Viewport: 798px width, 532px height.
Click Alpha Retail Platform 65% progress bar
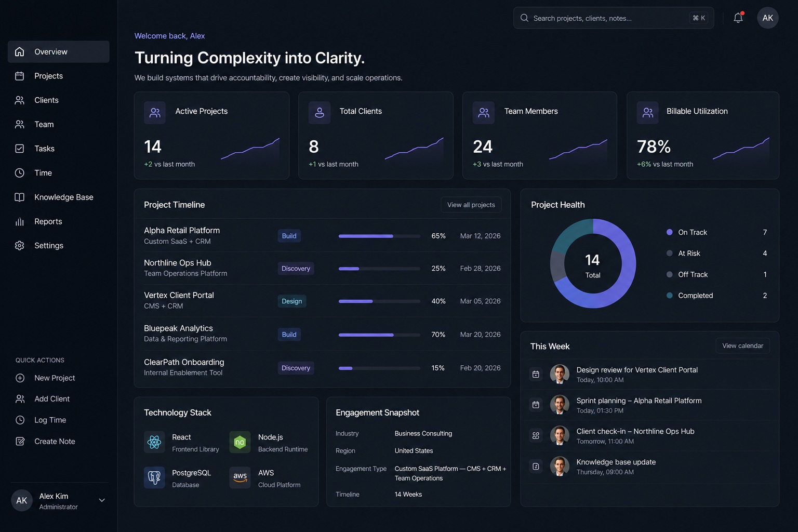(379, 236)
